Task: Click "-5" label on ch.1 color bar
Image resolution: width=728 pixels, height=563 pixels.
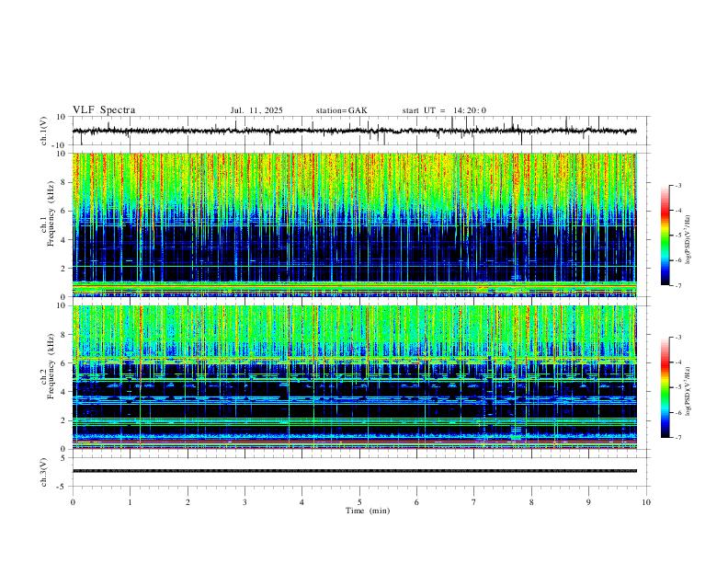Action: pos(678,236)
